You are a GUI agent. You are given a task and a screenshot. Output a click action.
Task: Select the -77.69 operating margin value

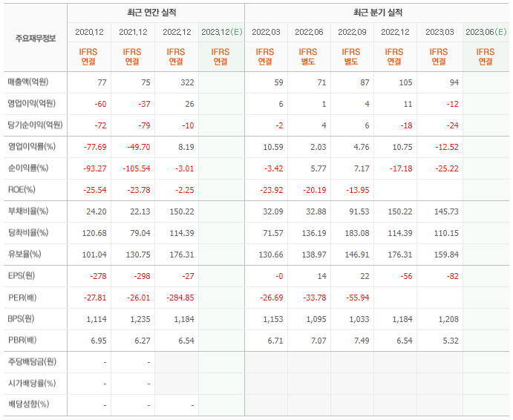pos(95,147)
